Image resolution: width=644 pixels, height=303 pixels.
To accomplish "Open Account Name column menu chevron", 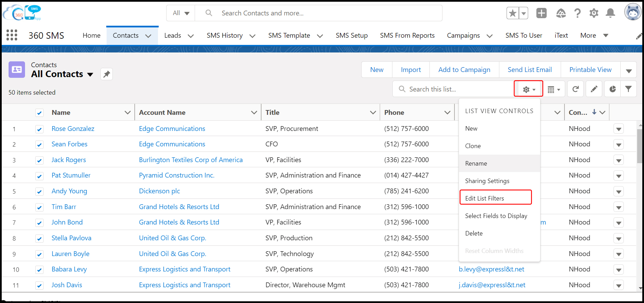I will (x=254, y=112).
